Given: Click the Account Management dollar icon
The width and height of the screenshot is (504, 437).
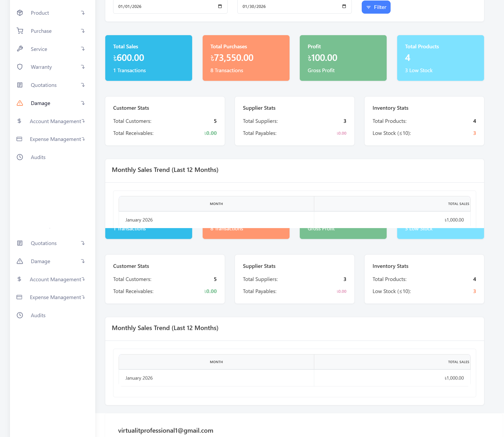Looking at the screenshot, I should point(19,121).
